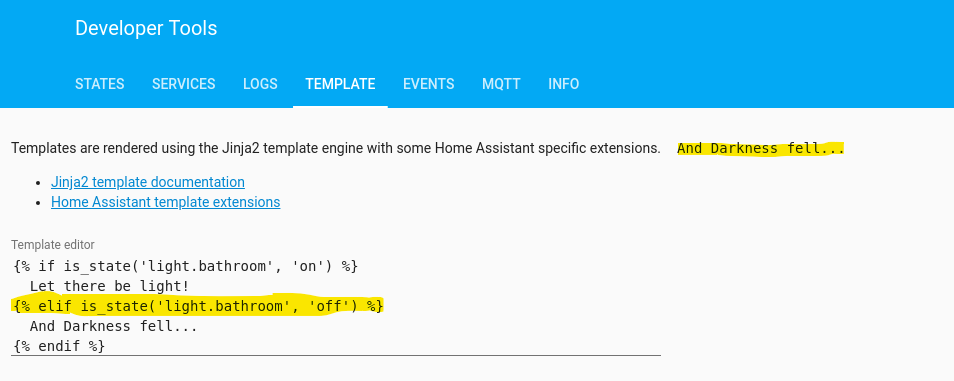Open Jinja2 template documentation link

coord(148,182)
